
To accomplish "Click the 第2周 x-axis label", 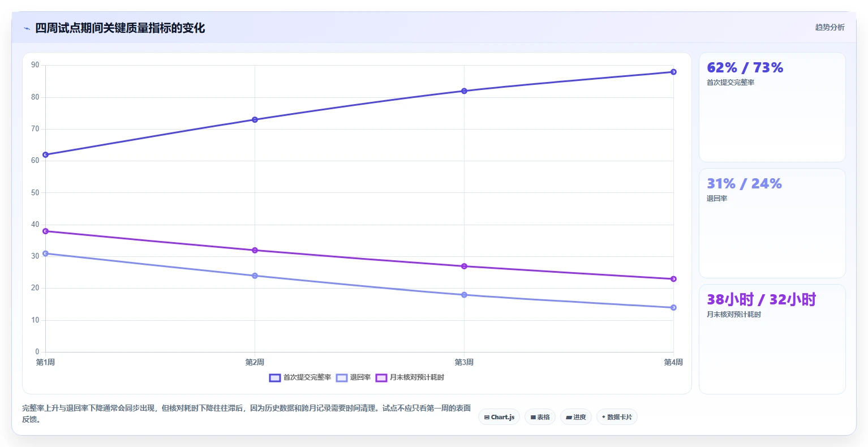I will coord(255,362).
